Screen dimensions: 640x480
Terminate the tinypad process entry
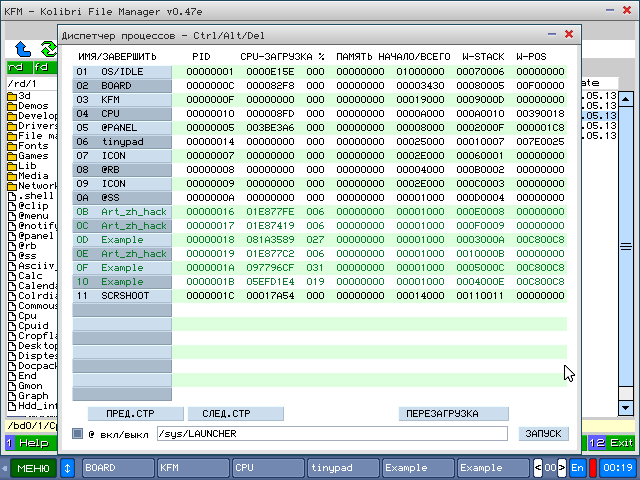pos(123,142)
